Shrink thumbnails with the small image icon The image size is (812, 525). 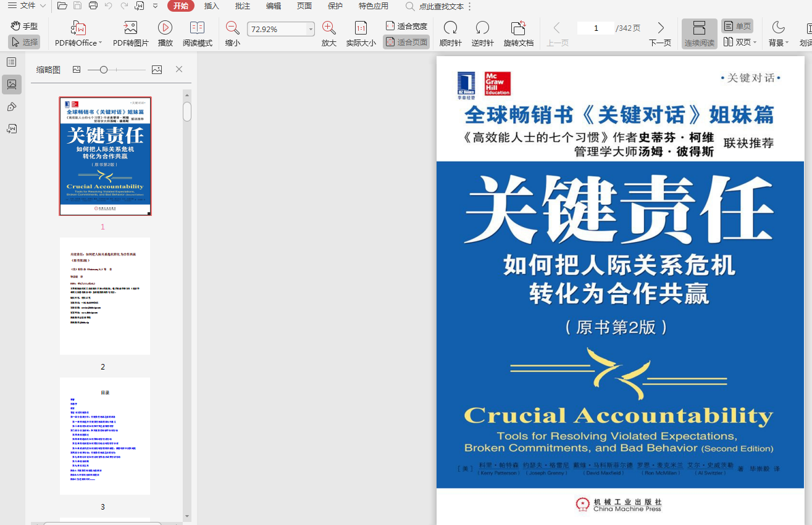[x=77, y=70]
